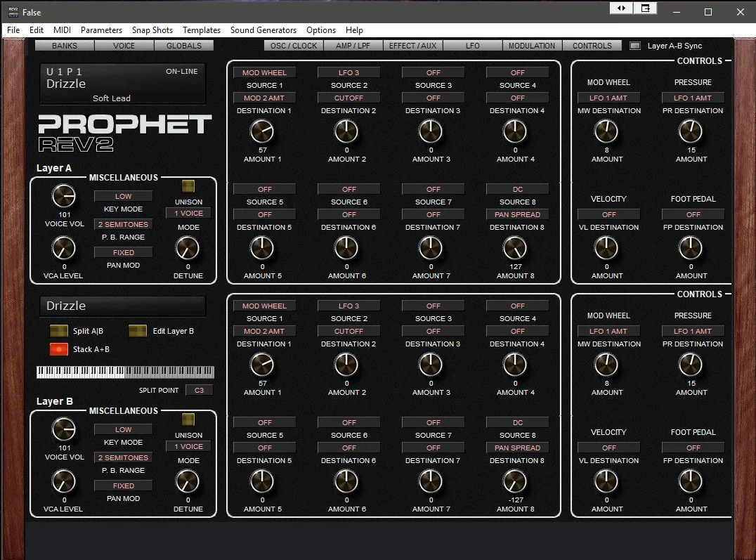Screen dimensions: 756x560
Task: Open the Snap Shots menu
Action: coord(152,30)
